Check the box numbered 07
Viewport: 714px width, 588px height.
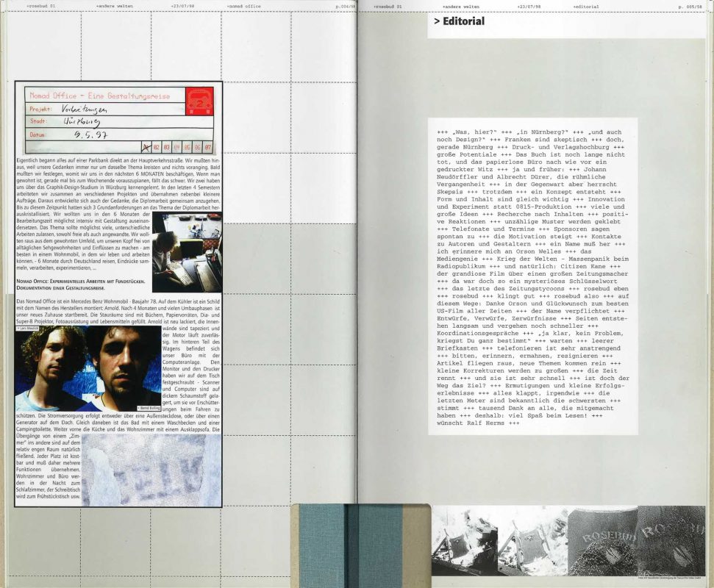(x=207, y=147)
